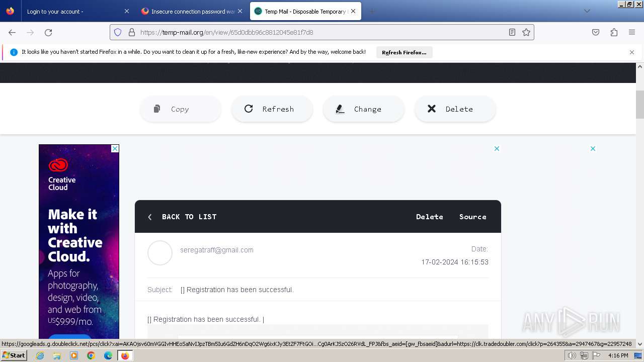Close the Insecure connection tab
The width and height of the screenshot is (644, 362).
pyautogui.click(x=240, y=11)
